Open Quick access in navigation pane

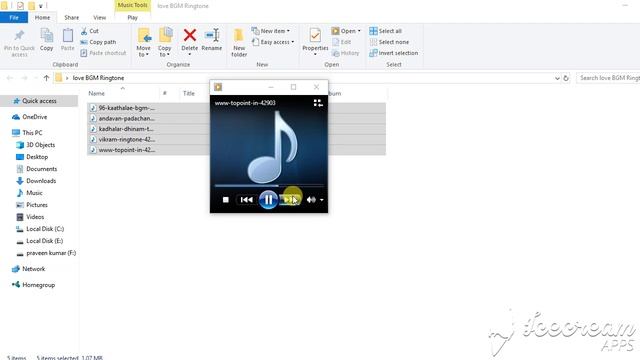coord(39,101)
